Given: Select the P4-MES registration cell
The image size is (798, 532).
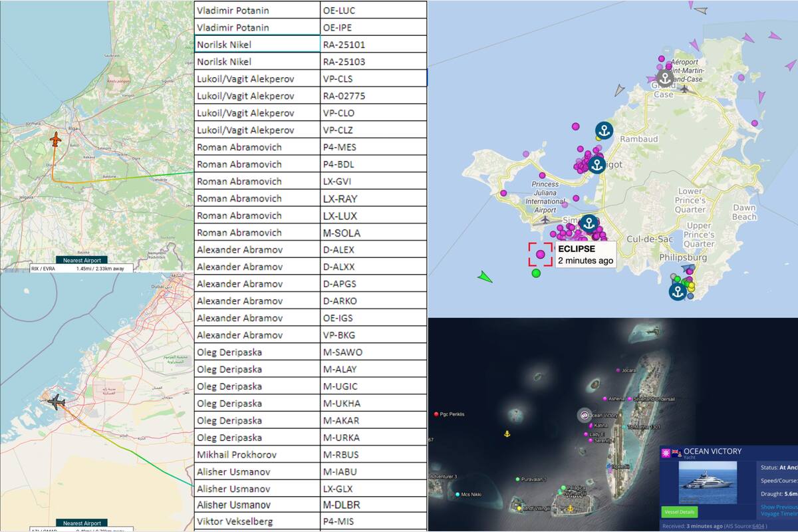Looking at the screenshot, I should (374, 147).
